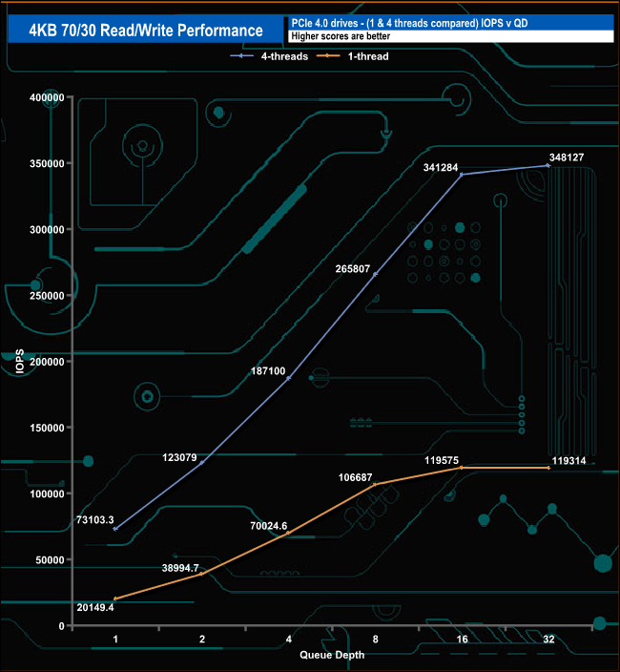Click the 119575 data label
This screenshot has height=672, width=620.
(442, 460)
